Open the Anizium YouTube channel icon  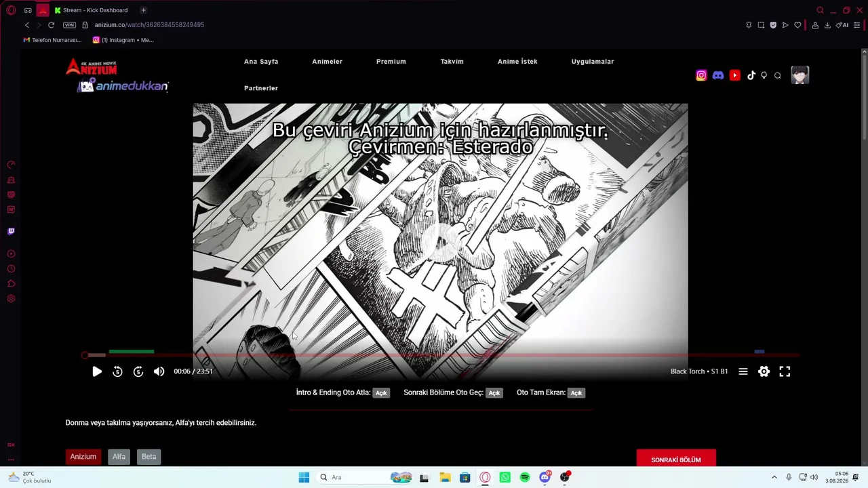(x=735, y=75)
